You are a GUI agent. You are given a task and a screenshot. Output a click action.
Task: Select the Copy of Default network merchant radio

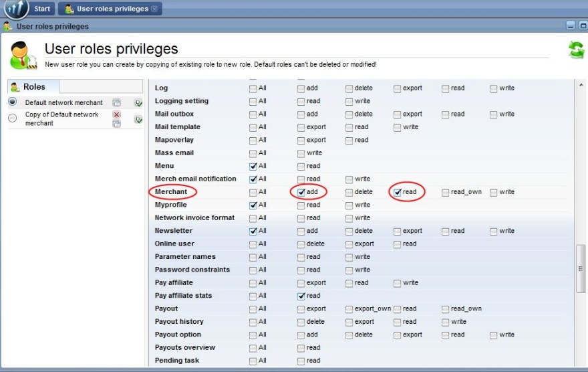[13, 118]
